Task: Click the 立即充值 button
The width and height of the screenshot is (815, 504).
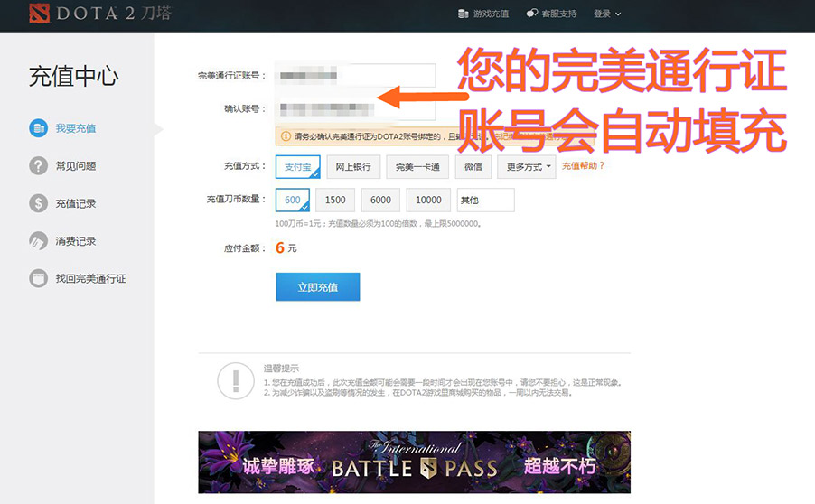Action: 317,287
